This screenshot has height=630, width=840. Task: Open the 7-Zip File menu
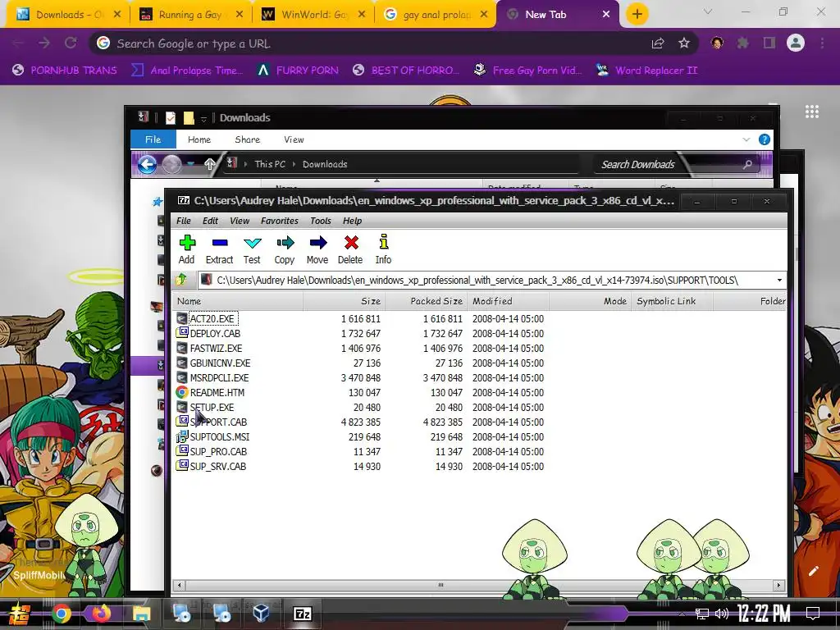click(184, 221)
